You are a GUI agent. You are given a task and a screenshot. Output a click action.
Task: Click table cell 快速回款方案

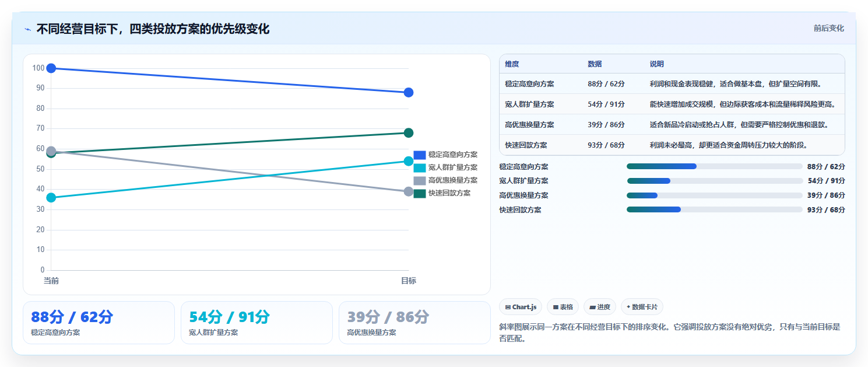click(526, 145)
